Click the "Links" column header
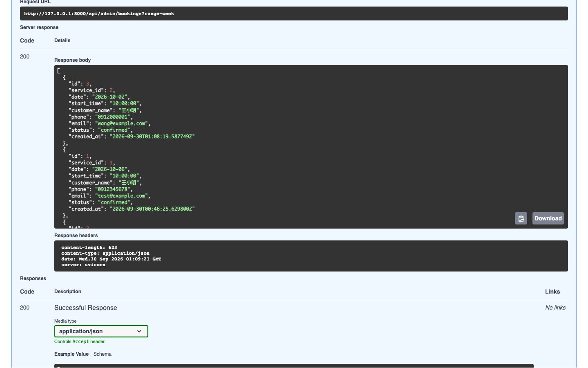The height and width of the screenshot is (368, 588). (x=552, y=292)
